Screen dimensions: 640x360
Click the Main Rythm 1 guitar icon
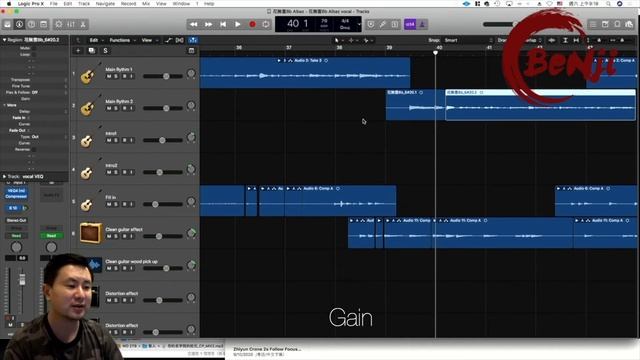pyautogui.click(x=87, y=75)
